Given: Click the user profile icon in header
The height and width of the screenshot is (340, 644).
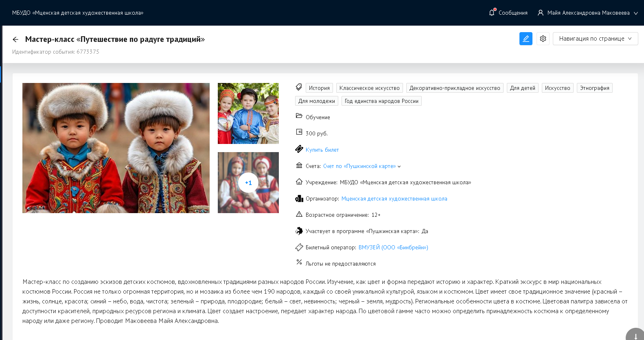Looking at the screenshot, I should click(540, 13).
